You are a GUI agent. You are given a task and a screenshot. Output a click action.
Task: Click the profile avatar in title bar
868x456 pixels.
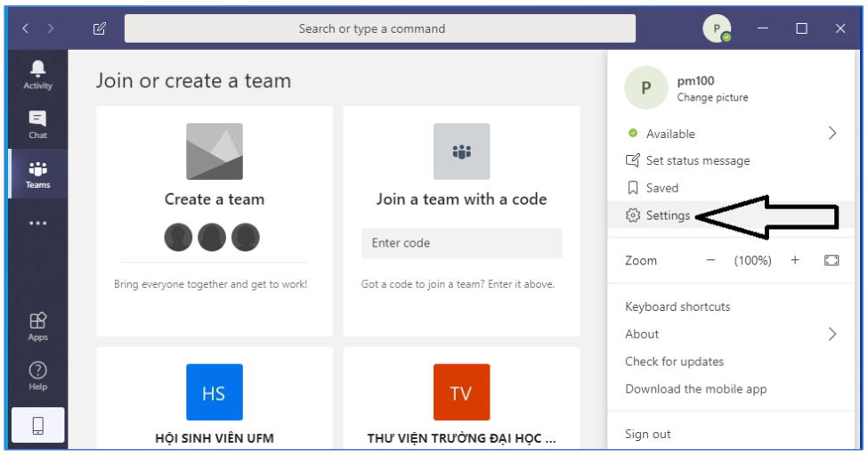point(716,28)
